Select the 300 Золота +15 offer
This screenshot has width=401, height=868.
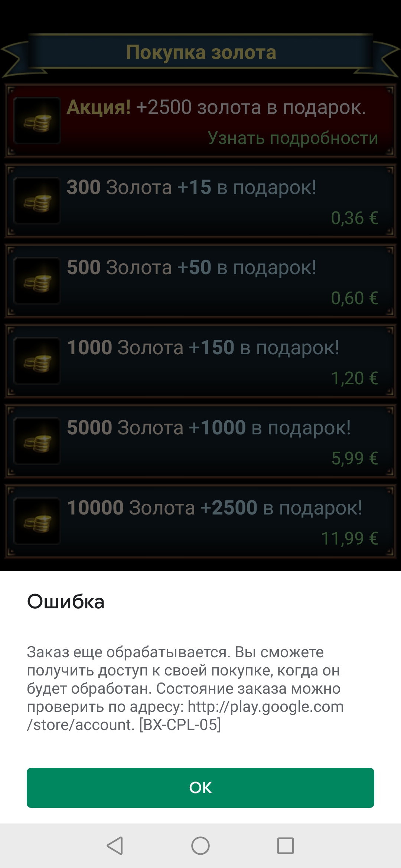pyautogui.click(x=200, y=201)
